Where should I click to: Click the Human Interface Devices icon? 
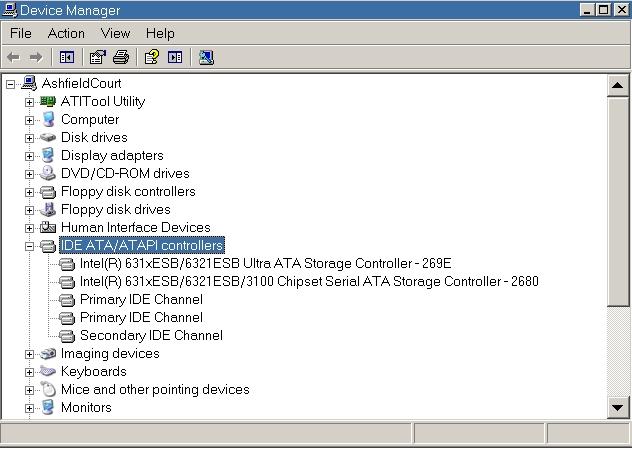[x=48, y=227]
